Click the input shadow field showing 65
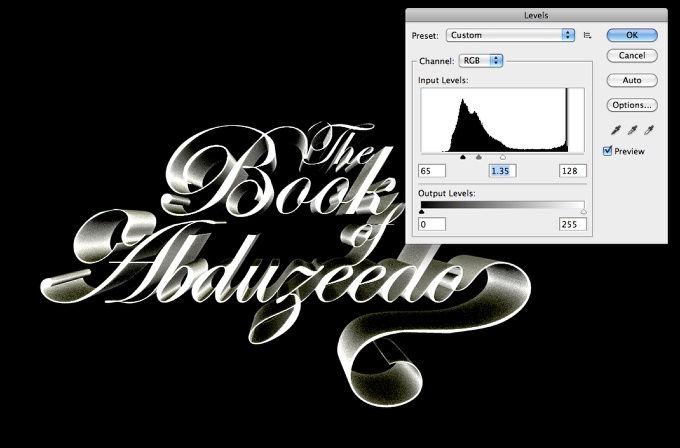Viewport: 680px width, 448px height. point(431,171)
